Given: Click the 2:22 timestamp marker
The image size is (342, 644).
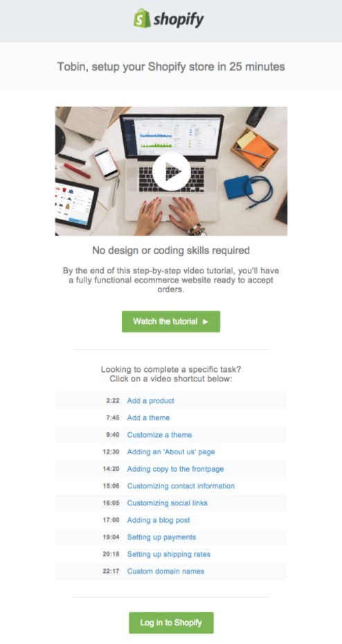Looking at the screenshot, I should click(x=112, y=401).
